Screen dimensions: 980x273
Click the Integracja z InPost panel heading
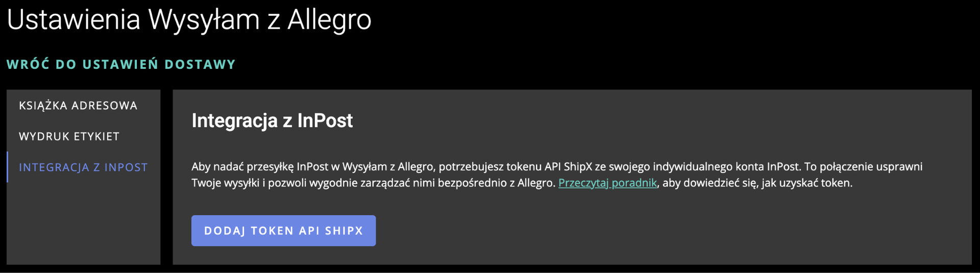pyautogui.click(x=272, y=120)
